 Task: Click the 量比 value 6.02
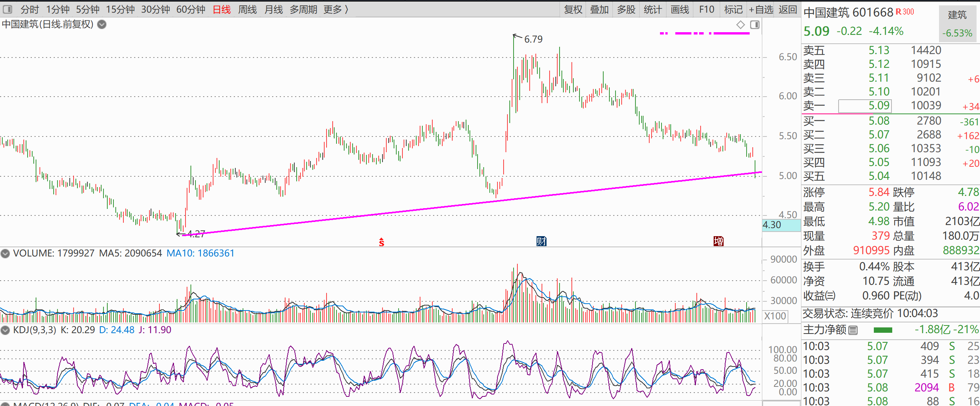(x=969, y=207)
